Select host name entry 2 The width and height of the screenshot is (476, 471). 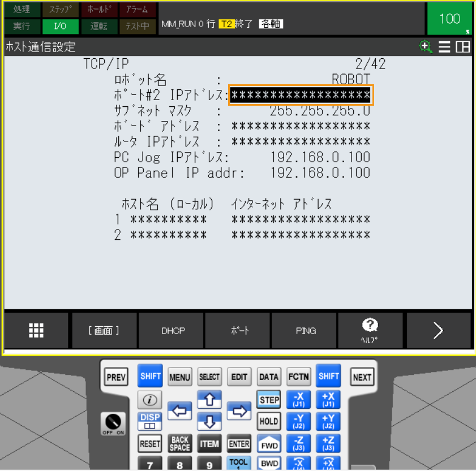click(x=169, y=235)
